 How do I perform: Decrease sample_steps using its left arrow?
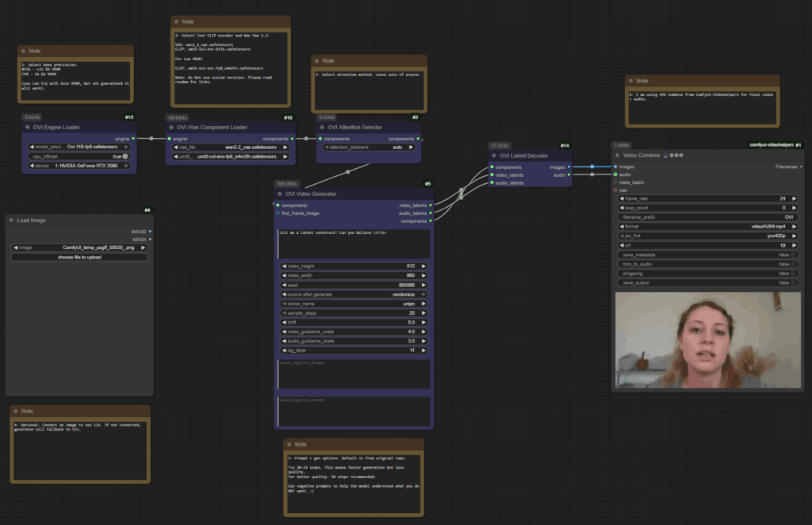283,313
